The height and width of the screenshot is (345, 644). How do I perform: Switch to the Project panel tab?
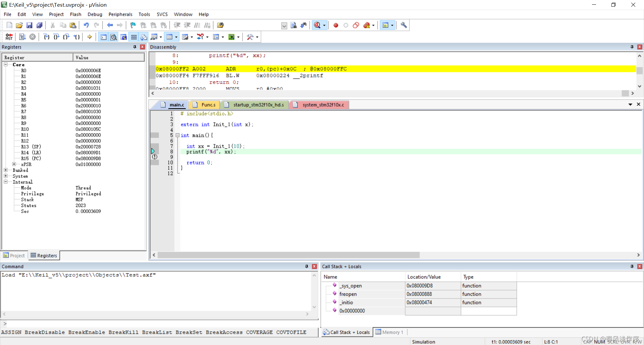coord(14,256)
